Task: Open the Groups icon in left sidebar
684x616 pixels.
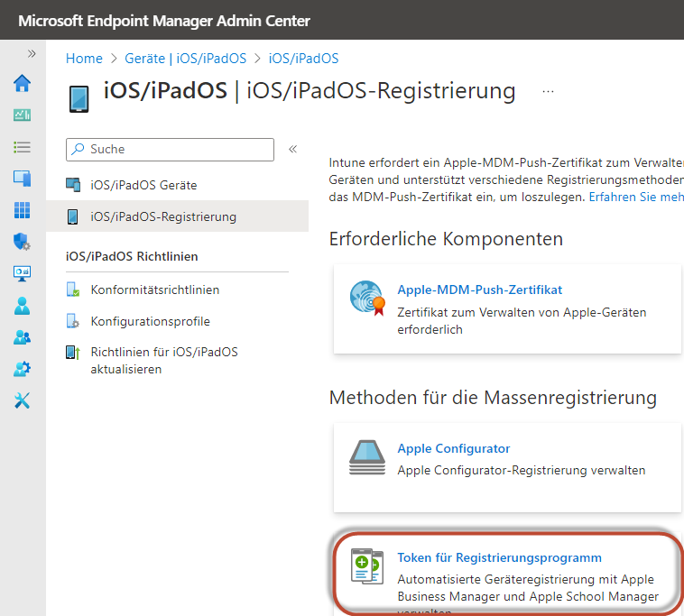Action: pyautogui.click(x=23, y=337)
